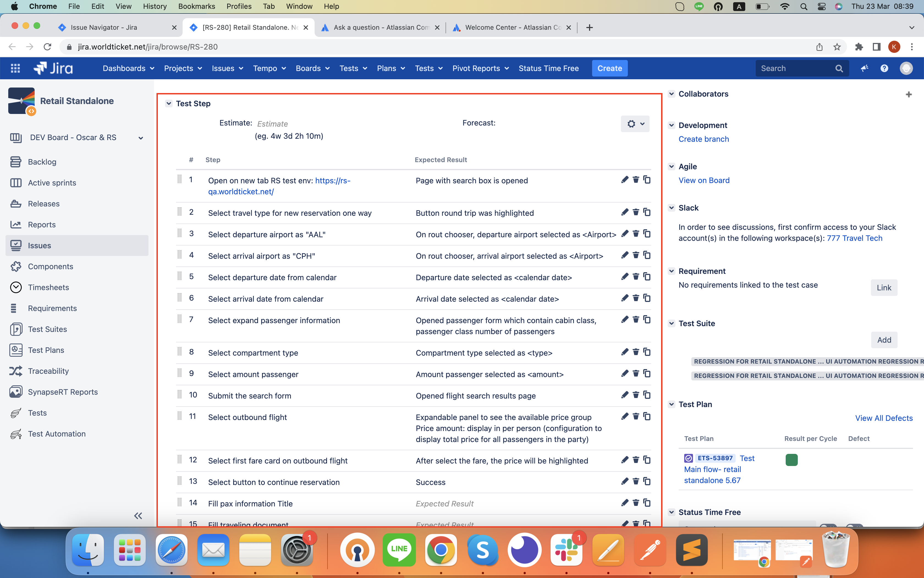Screen dimensions: 924x578
Task: Open View All Defects link
Action: [x=884, y=418]
